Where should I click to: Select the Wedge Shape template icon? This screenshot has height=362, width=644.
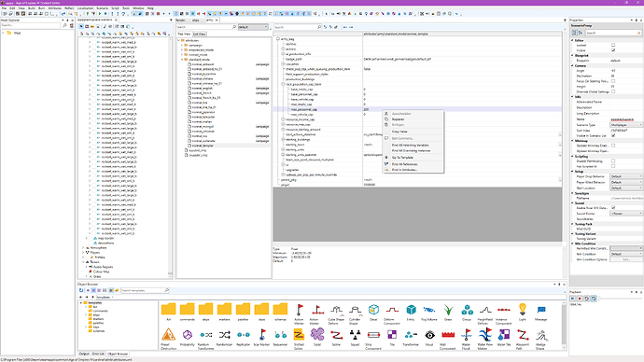[541, 335]
